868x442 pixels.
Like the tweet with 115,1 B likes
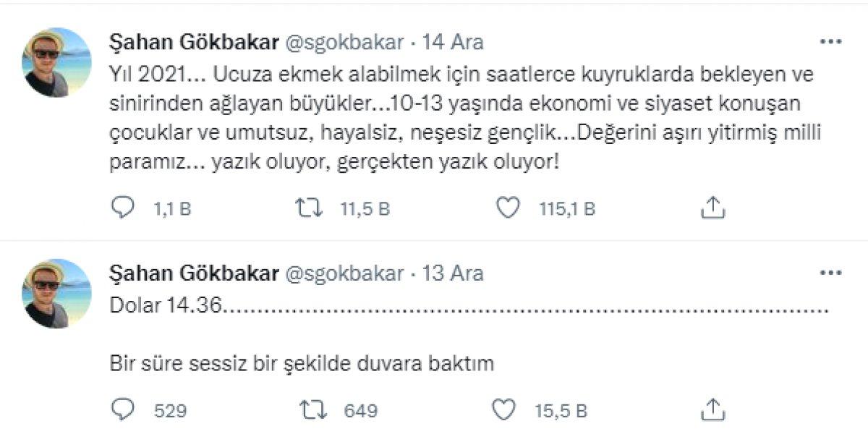(x=511, y=208)
